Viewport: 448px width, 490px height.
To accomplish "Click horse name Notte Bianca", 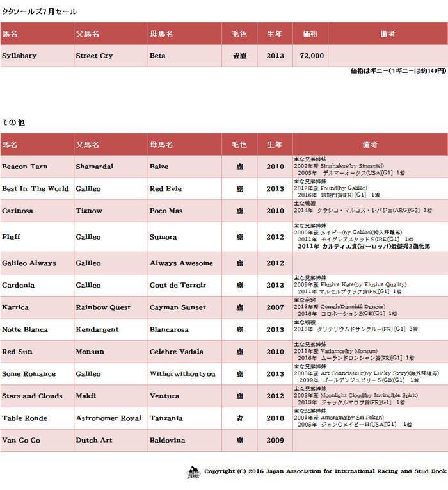I will coord(25,329).
